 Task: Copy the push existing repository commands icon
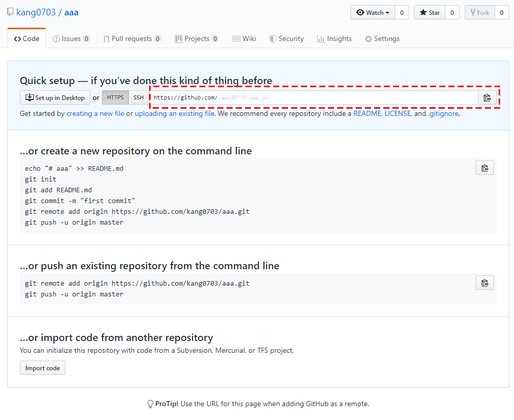485,283
